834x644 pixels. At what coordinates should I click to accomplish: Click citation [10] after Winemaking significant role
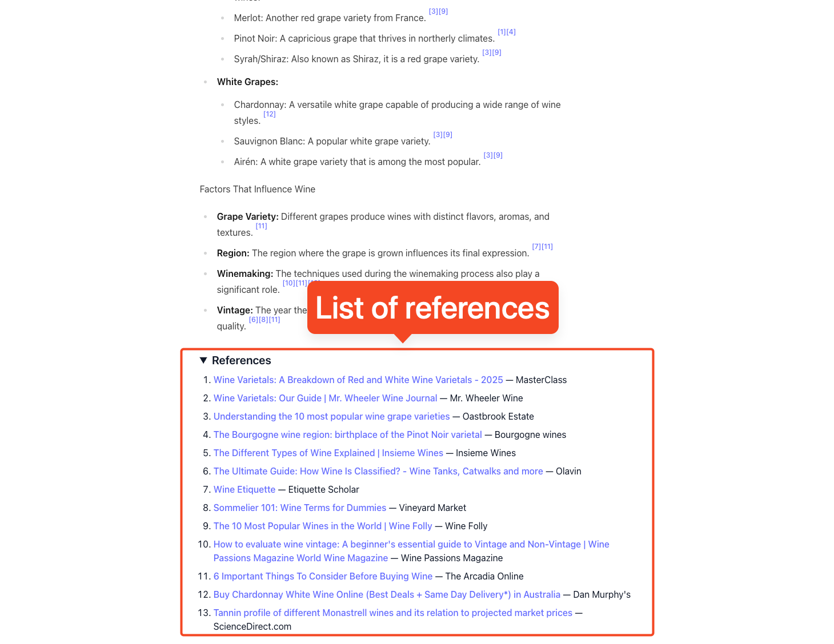point(289,283)
